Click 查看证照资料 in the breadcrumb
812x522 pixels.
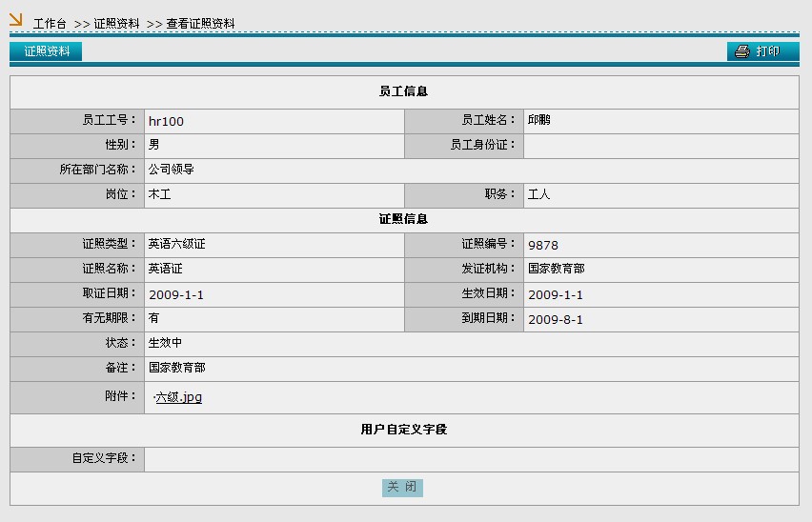(x=200, y=24)
